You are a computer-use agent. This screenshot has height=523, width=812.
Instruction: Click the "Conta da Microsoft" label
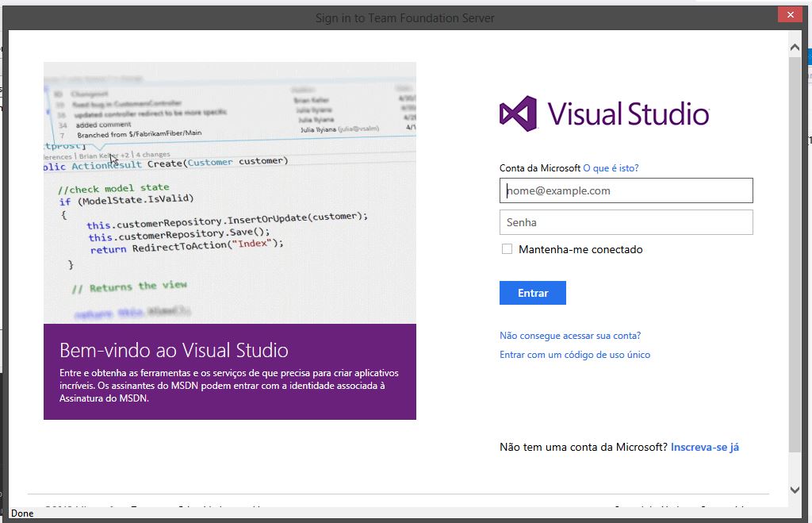[x=539, y=168]
